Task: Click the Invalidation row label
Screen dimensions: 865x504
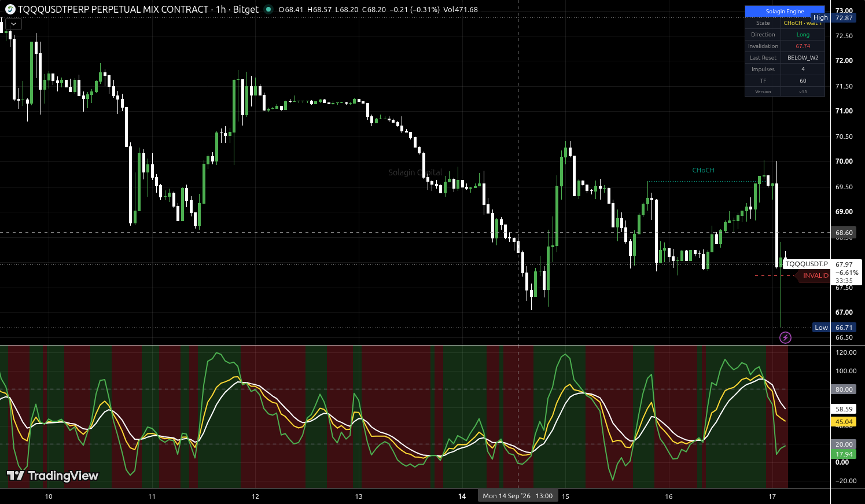Action: (763, 46)
